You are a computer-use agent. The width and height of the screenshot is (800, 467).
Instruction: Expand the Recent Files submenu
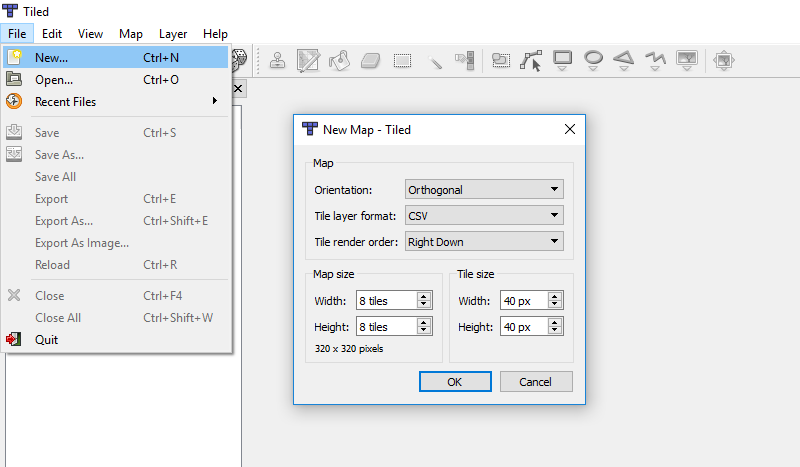pyautogui.click(x=116, y=102)
